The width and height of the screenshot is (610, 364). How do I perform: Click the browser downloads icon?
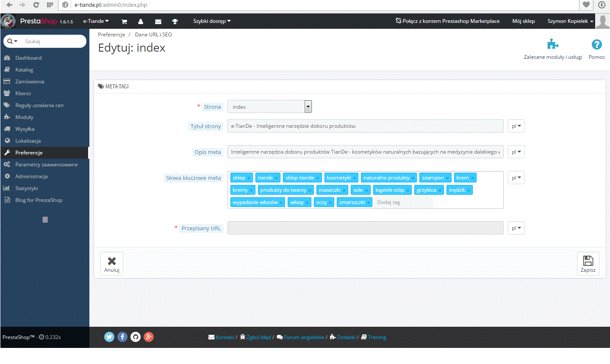[x=602, y=5]
